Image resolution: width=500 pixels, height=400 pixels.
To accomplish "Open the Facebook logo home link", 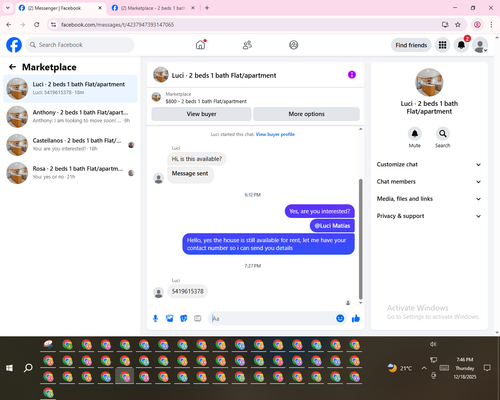I will [x=14, y=45].
